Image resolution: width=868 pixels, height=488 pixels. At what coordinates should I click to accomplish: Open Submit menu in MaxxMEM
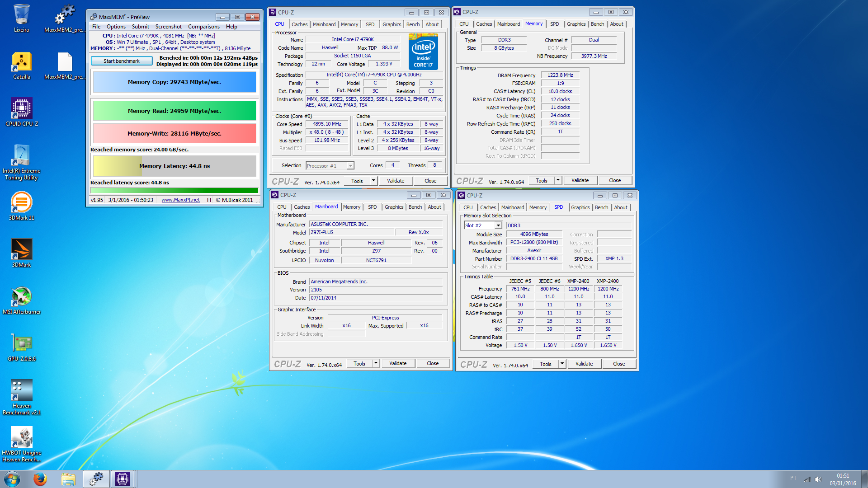click(x=141, y=27)
